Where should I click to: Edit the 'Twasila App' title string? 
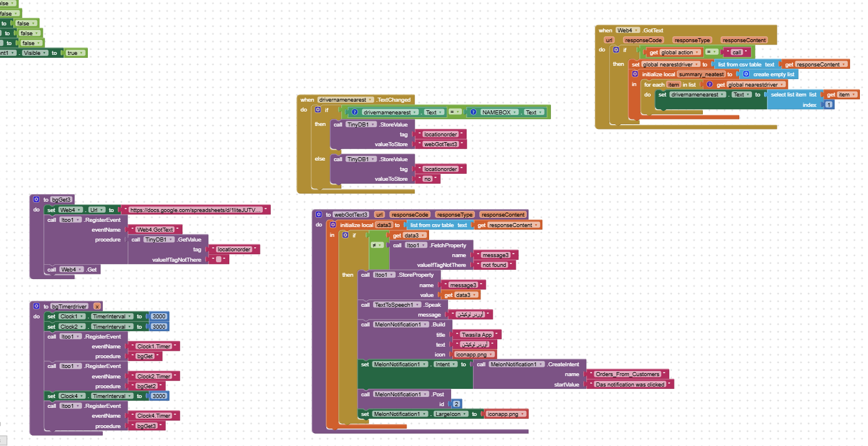tap(477, 335)
